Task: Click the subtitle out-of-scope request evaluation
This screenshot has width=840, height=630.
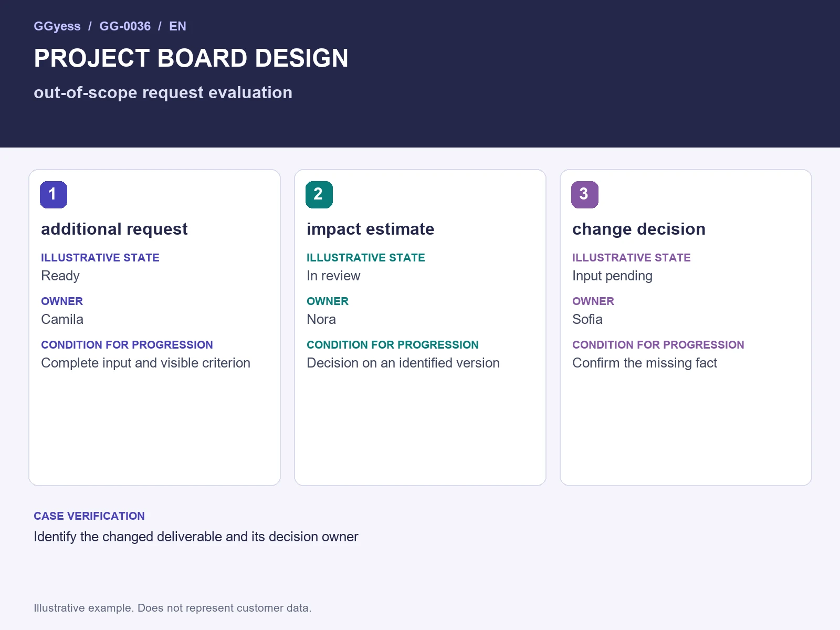Action: tap(163, 92)
